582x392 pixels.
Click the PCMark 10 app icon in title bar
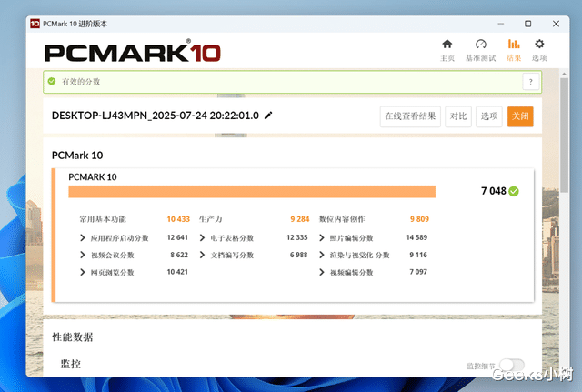(x=35, y=24)
